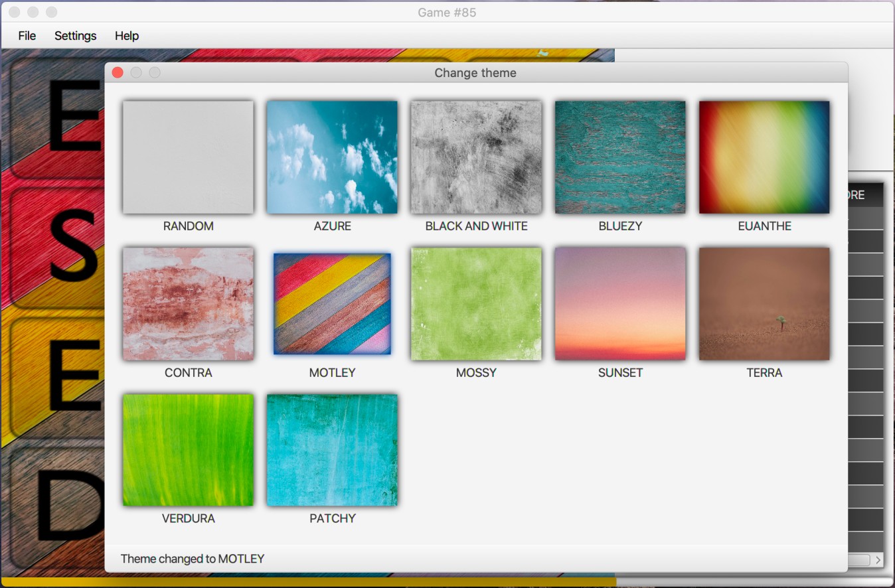
Task: Select the TERRA desert theme
Action: point(764,303)
